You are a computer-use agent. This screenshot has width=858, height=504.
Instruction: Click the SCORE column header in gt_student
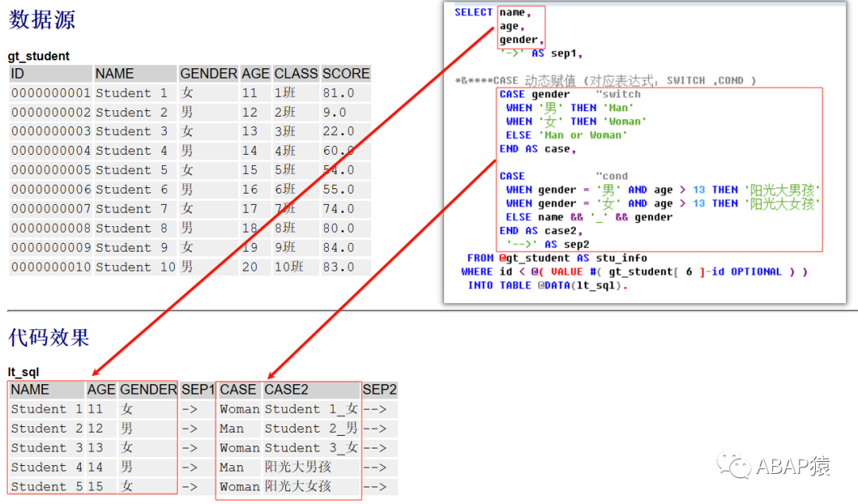346,74
